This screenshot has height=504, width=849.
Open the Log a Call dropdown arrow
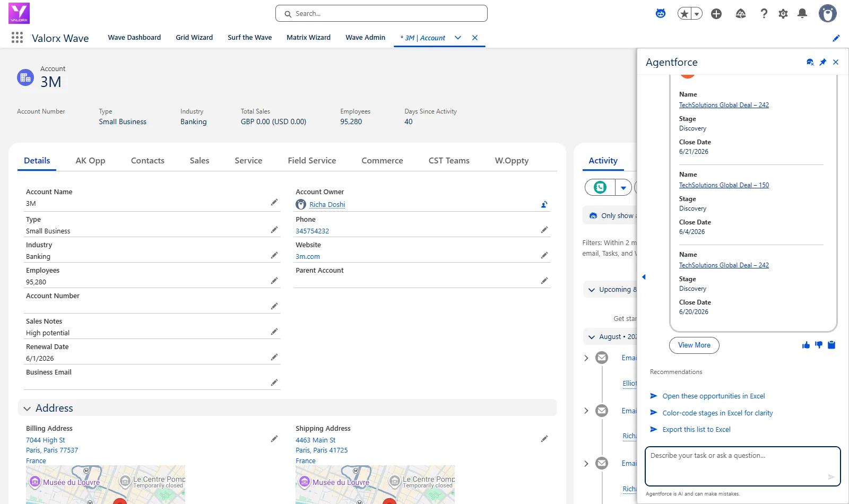click(x=623, y=187)
